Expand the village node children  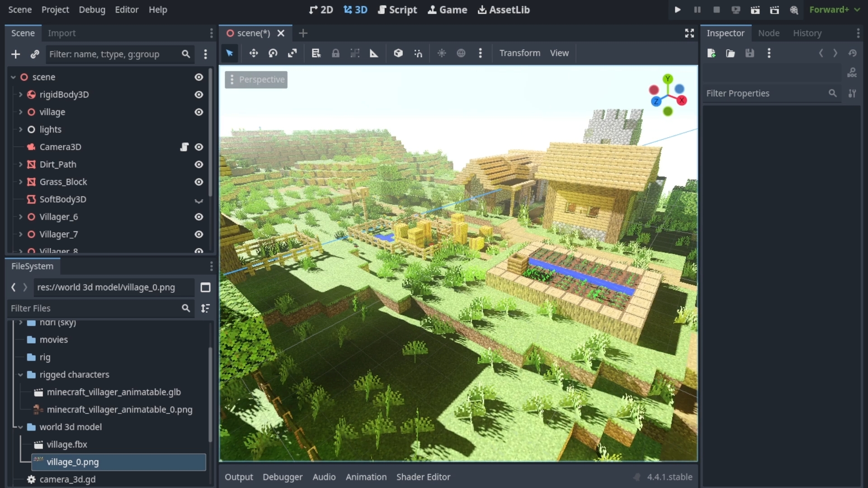click(20, 112)
